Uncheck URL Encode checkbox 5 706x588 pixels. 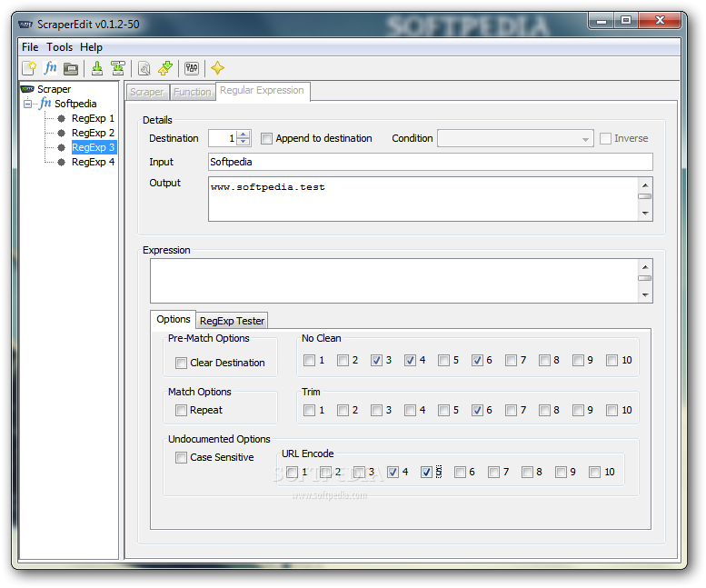[426, 472]
